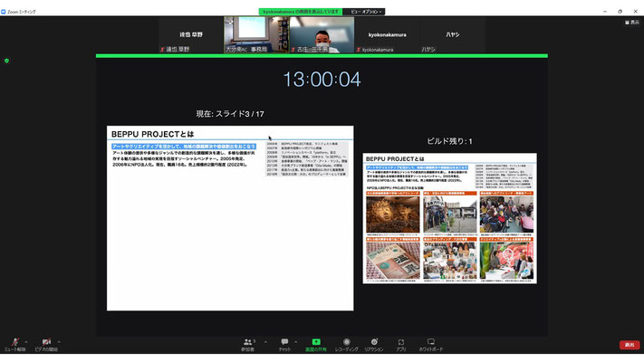Screen dimensions: 644x362
Task: Open the Reactions menu icon
Action: [374, 344]
